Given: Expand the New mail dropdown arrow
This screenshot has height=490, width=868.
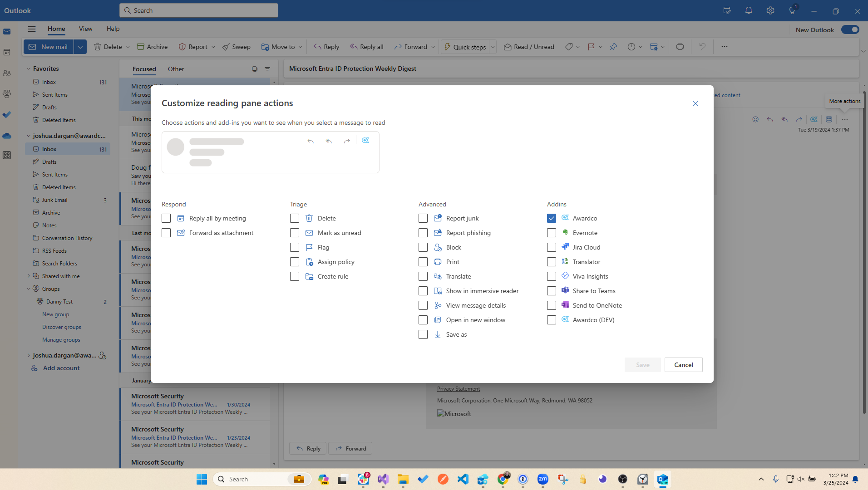Looking at the screenshot, I should point(80,47).
